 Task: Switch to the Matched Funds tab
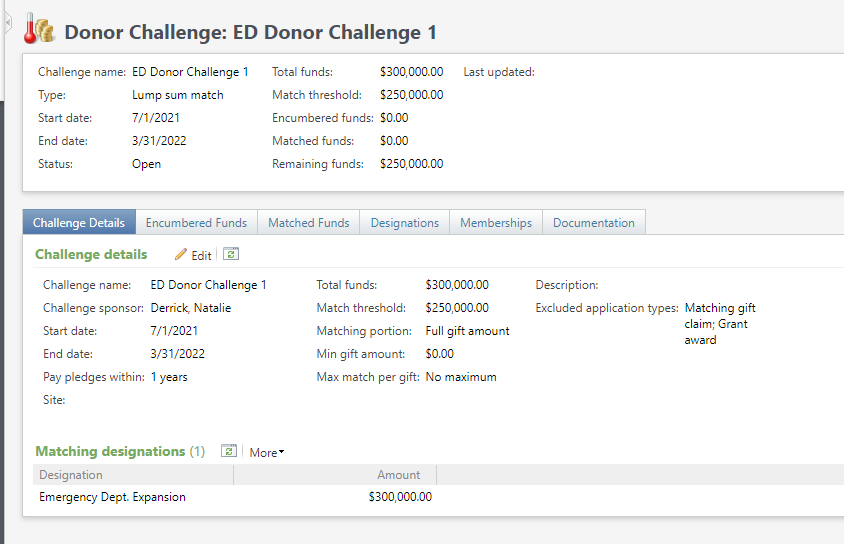click(x=308, y=223)
